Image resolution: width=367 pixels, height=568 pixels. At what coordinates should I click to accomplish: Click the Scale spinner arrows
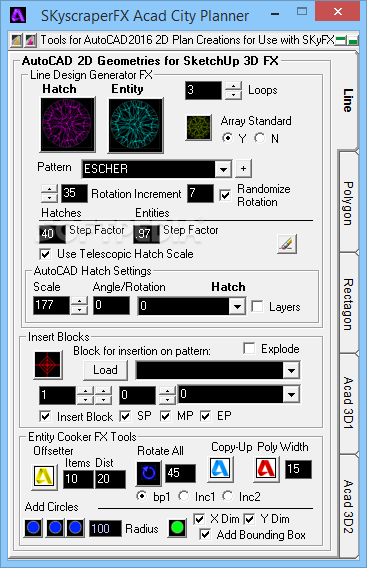click(79, 305)
